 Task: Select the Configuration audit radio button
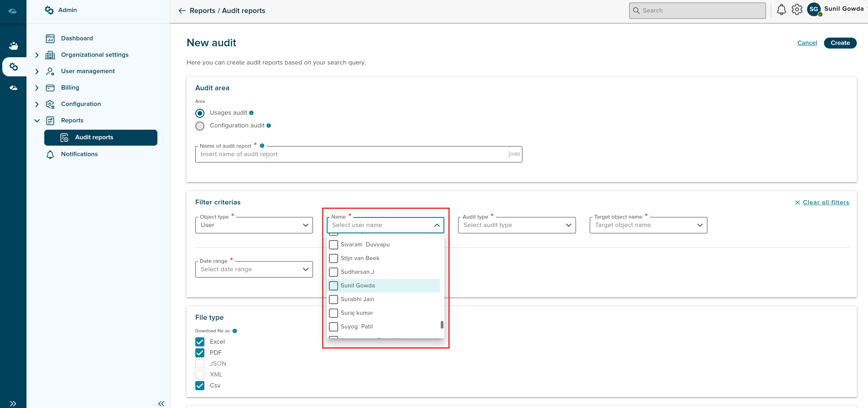[200, 126]
